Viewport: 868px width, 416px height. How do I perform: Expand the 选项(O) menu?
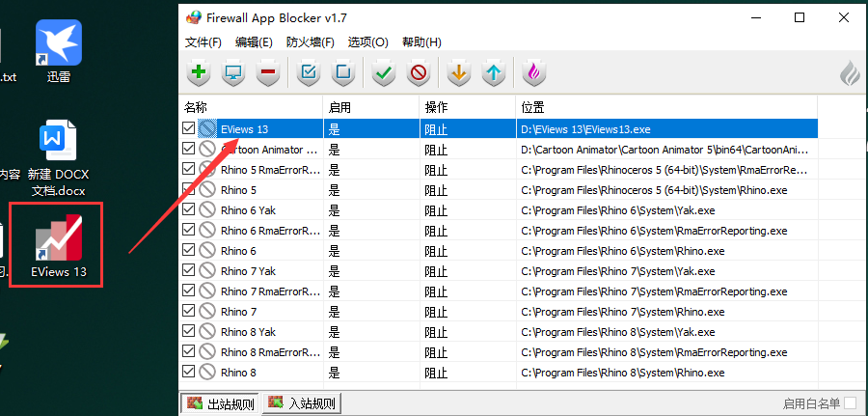point(367,42)
